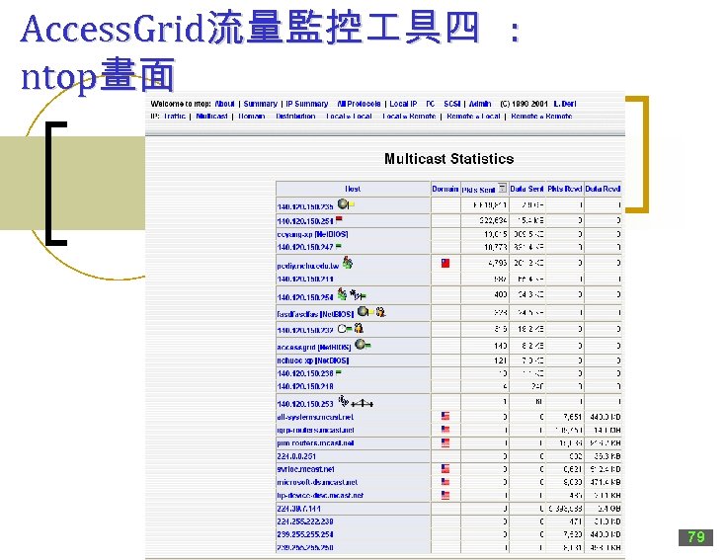This screenshot has width=728, height=560.
Task: Open the 224.255.222.238 host link
Action: (305, 521)
